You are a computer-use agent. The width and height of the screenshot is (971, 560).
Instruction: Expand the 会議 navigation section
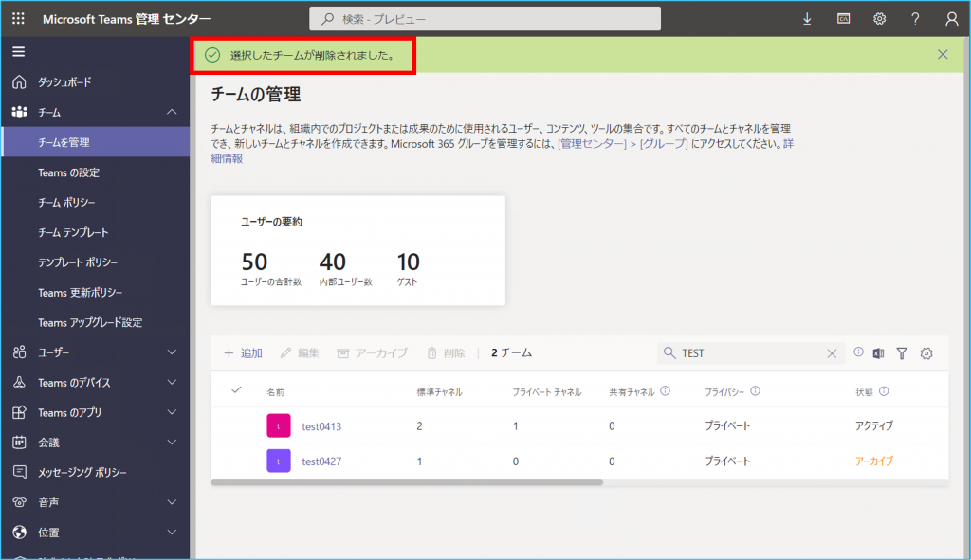(x=172, y=443)
